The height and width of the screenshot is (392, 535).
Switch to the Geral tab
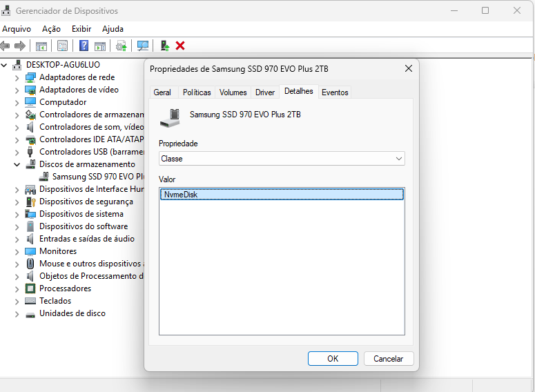click(x=162, y=92)
